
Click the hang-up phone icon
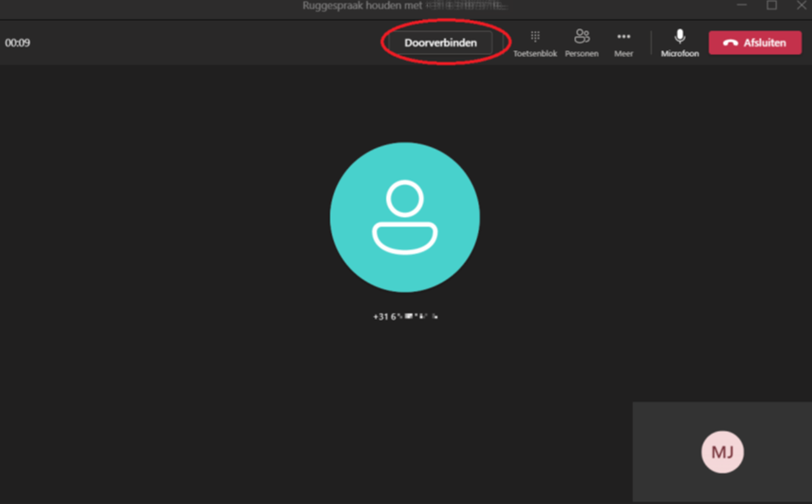click(730, 43)
